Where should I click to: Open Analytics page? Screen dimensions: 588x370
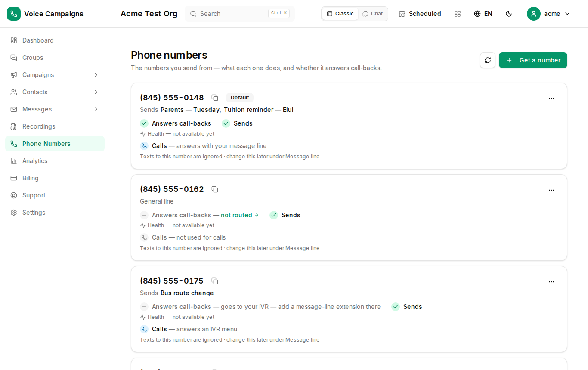[x=55, y=161]
